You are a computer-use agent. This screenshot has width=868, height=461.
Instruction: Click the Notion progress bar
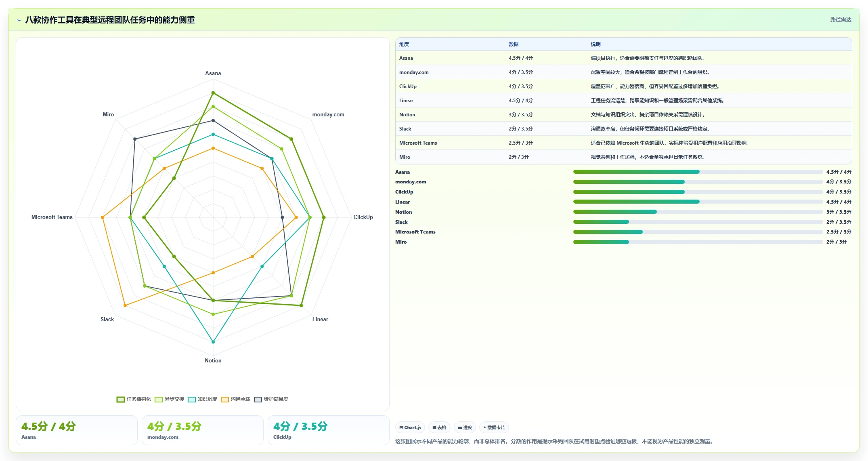(x=698, y=212)
